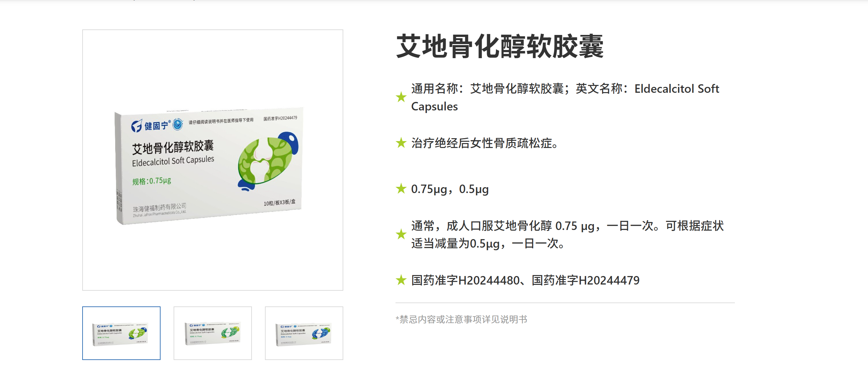868x392 pixels.
Task: Click the 禁忌内容或注意事项详见说明书 footnote
Action: pos(461,319)
